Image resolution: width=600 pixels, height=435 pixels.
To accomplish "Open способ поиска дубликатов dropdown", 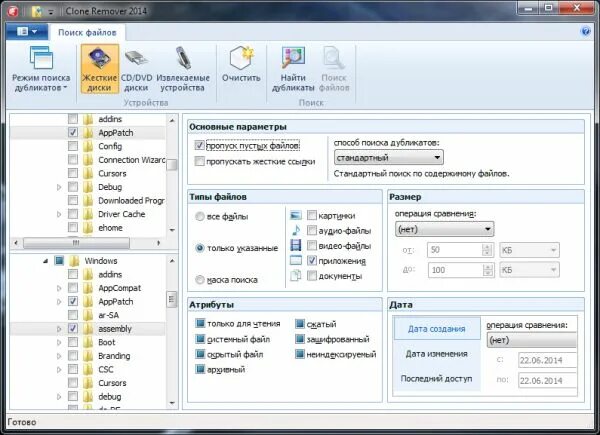I will [388, 157].
